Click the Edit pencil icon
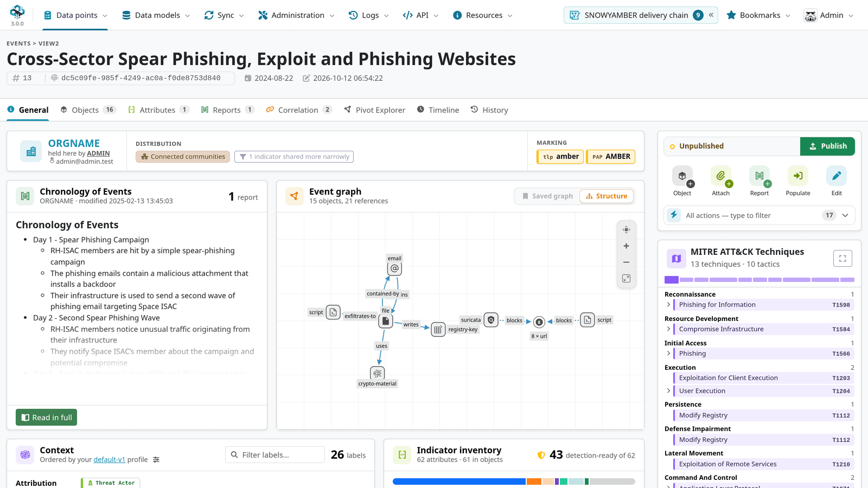Image resolution: width=868 pixels, height=488 pixels. pyautogui.click(x=837, y=176)
